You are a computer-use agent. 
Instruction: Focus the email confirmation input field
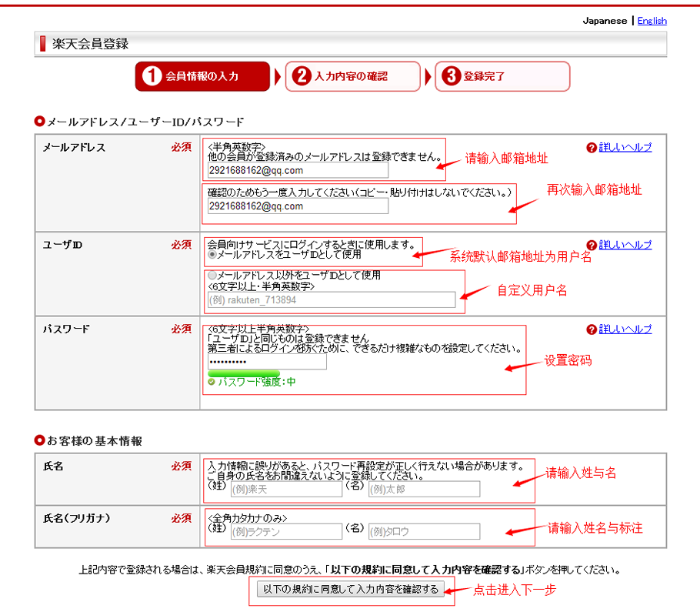[x=298, y=206]
